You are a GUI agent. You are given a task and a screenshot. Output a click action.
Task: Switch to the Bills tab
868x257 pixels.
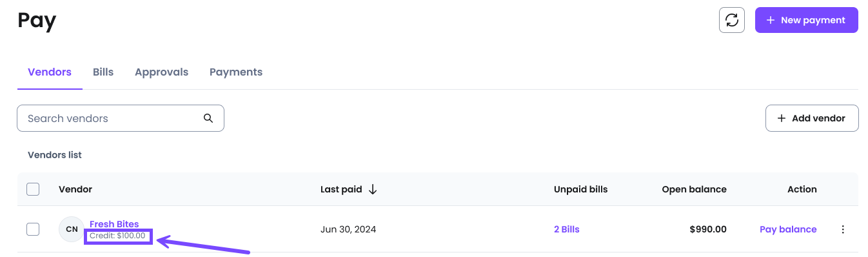point(103,72)
